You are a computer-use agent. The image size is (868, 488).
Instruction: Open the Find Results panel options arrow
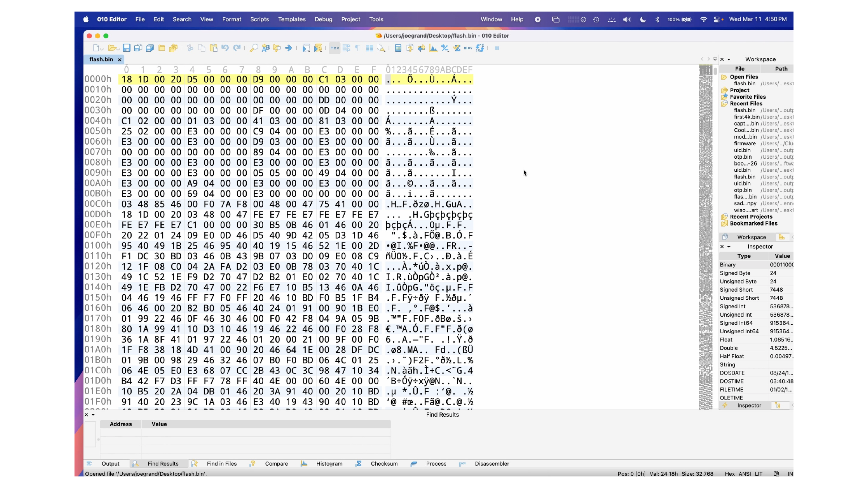click(93, 415)
